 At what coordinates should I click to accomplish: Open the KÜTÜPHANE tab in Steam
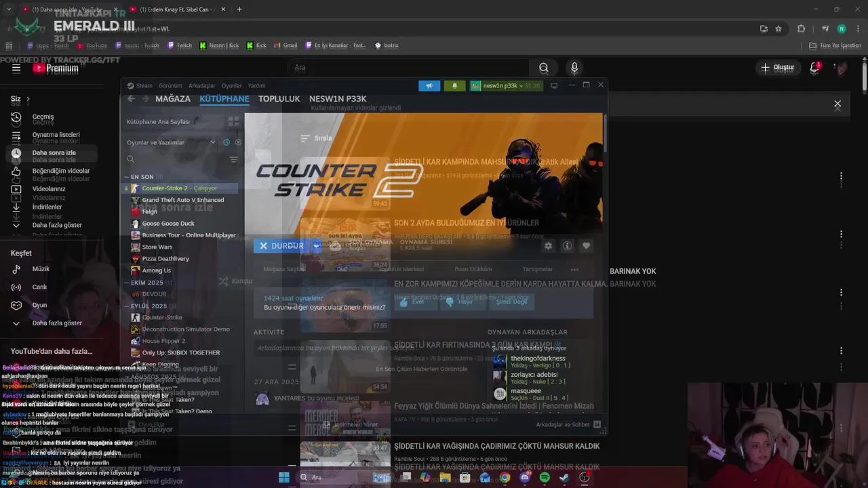tap(224, 99)
